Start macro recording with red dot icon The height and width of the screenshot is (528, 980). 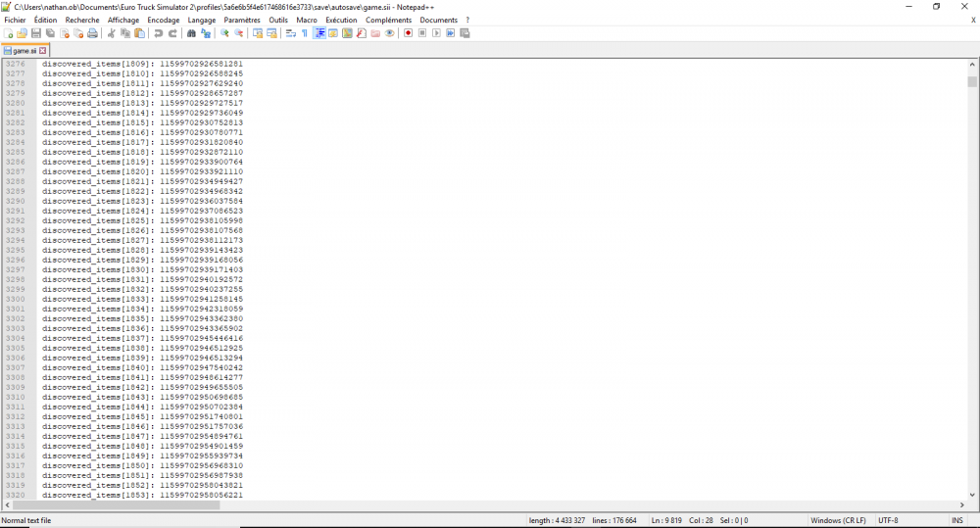(x=408, y=33)
